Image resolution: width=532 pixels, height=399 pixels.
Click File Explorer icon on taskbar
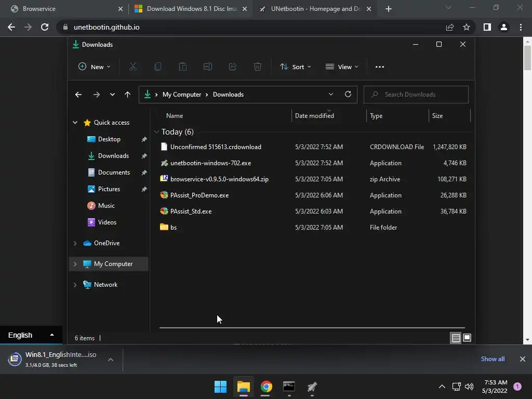tap(244, 387)
